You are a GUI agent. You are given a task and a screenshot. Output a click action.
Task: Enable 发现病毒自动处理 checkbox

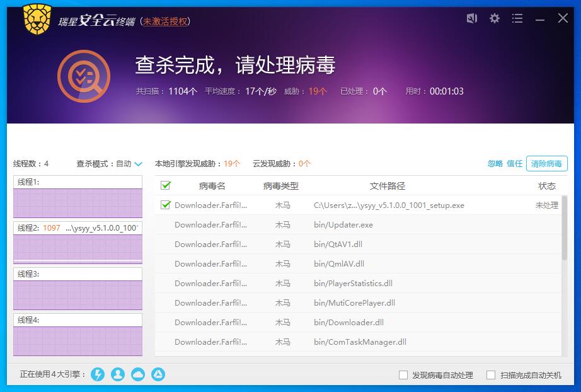click(x=403, y=375)
